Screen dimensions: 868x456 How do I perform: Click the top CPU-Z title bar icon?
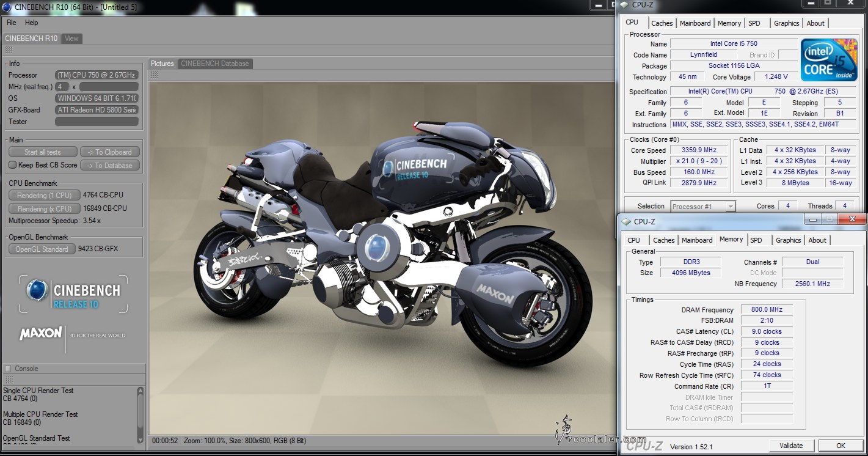click(624, 5)
